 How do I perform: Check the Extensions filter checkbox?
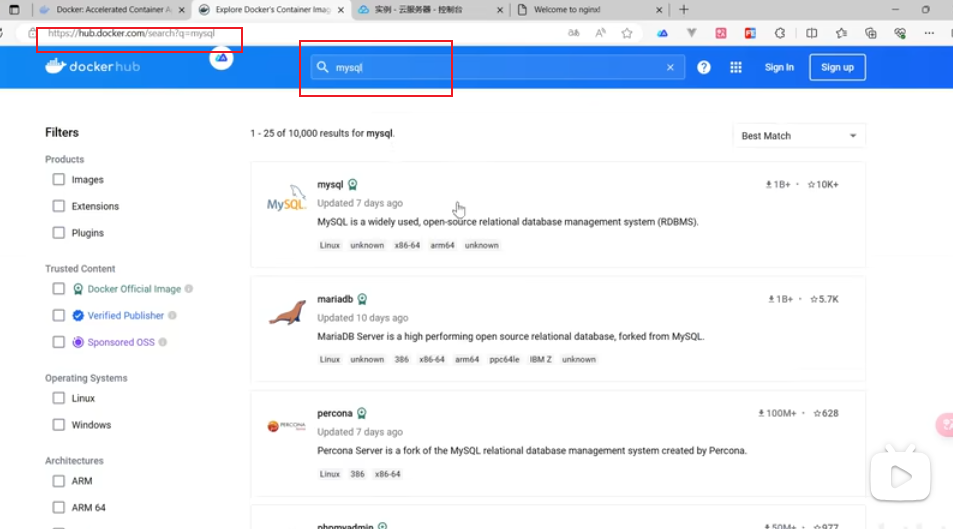[x=58, y=206]
